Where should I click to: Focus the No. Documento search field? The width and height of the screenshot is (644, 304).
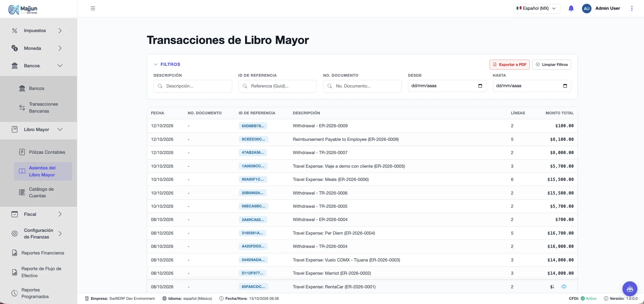[x=362, y=86]
